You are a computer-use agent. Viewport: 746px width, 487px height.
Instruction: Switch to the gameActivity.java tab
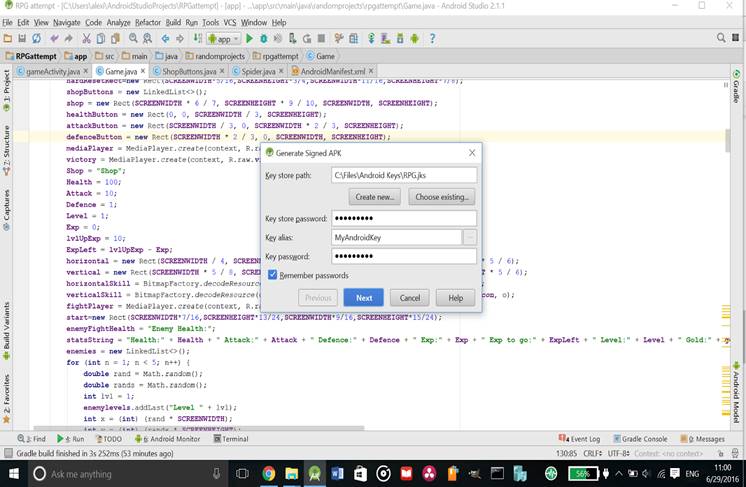[x=52, y=71]
